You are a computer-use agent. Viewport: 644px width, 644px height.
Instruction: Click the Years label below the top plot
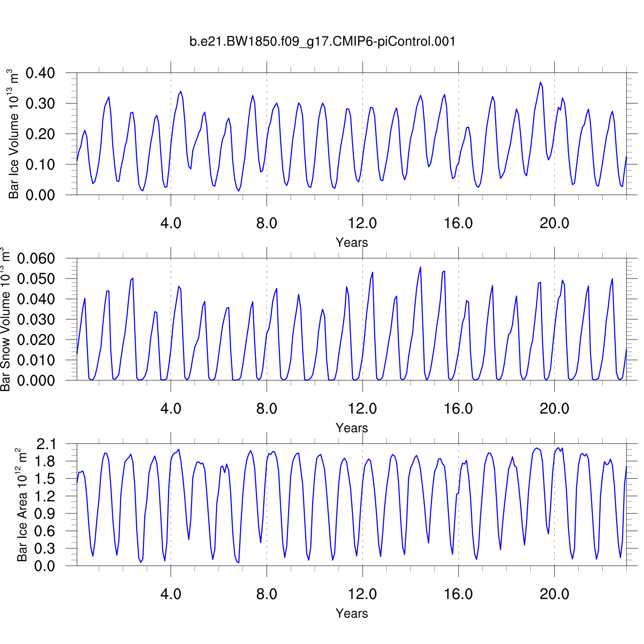(x=352, y=243)
